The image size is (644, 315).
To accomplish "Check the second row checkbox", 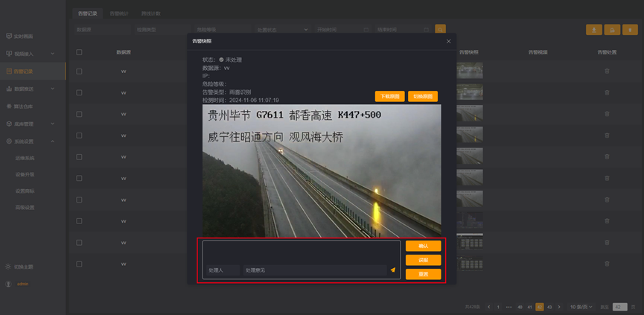I will tap(79, 92).
